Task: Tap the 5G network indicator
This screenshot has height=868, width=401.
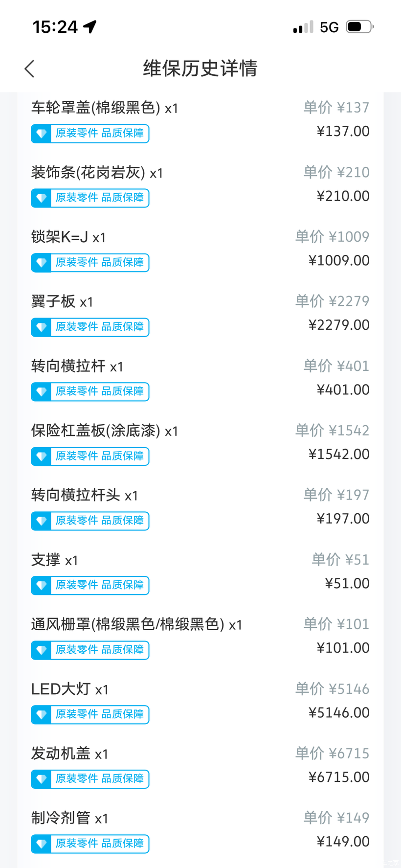Action: [x=329, y=27]
